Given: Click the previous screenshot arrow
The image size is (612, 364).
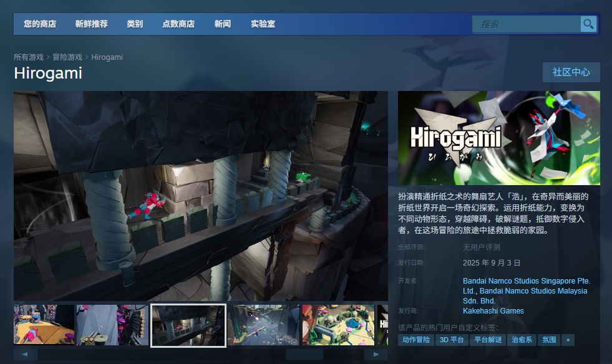Looking at the screenshot, I should pyautogui.click(x=24, y=353).
